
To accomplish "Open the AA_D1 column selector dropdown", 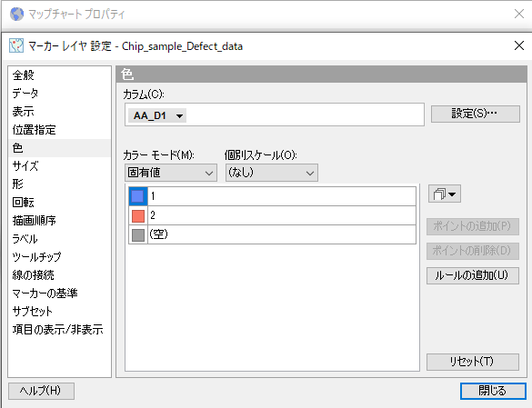I will [x=157, y=115].
